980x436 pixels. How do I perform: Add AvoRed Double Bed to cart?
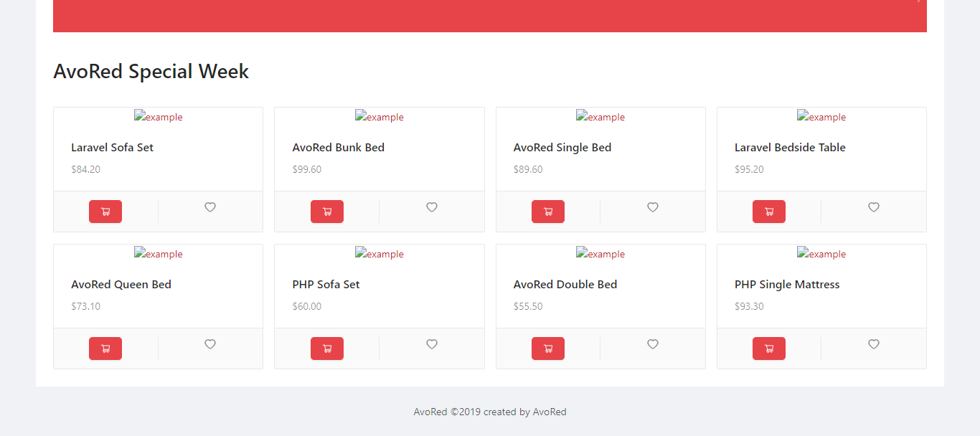click(547, 348)
